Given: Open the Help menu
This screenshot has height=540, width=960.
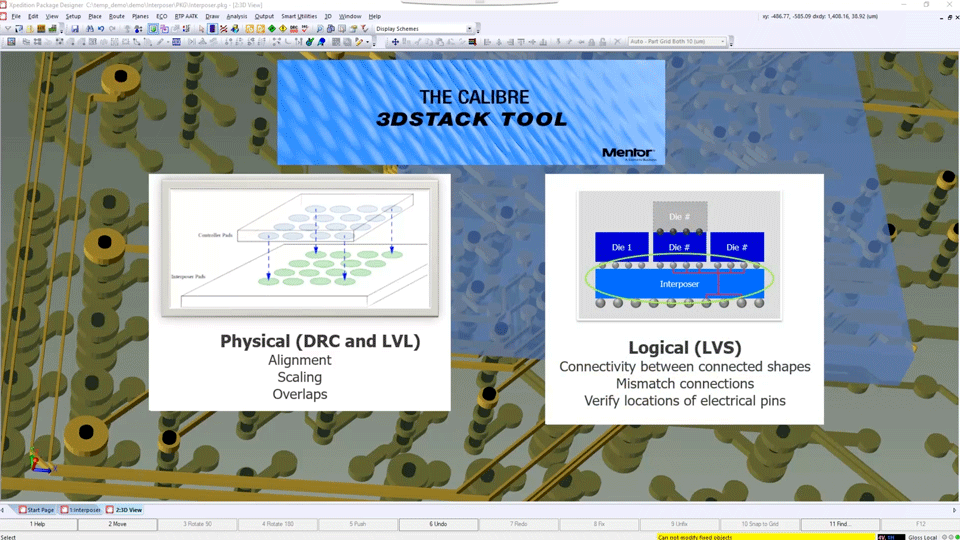Looking at the screenshot, I should click(375, 17).
